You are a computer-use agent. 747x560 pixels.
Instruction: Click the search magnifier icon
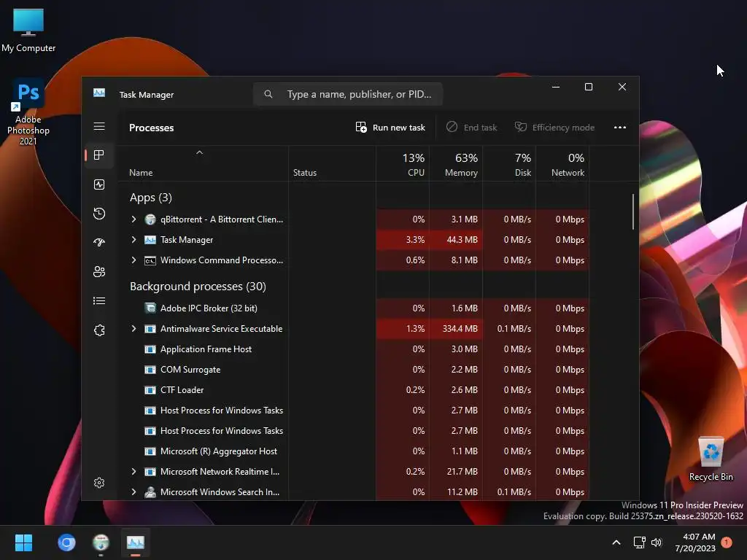268,94
